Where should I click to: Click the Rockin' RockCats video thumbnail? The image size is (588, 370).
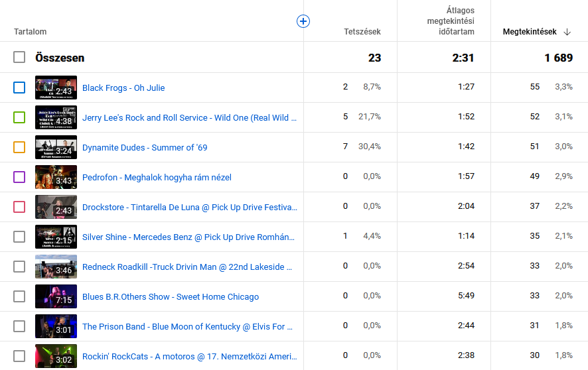56,356
